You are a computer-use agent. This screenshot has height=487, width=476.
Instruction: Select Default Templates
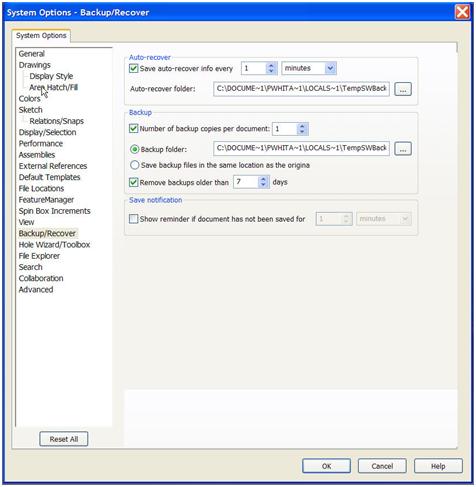click(49, 177)
